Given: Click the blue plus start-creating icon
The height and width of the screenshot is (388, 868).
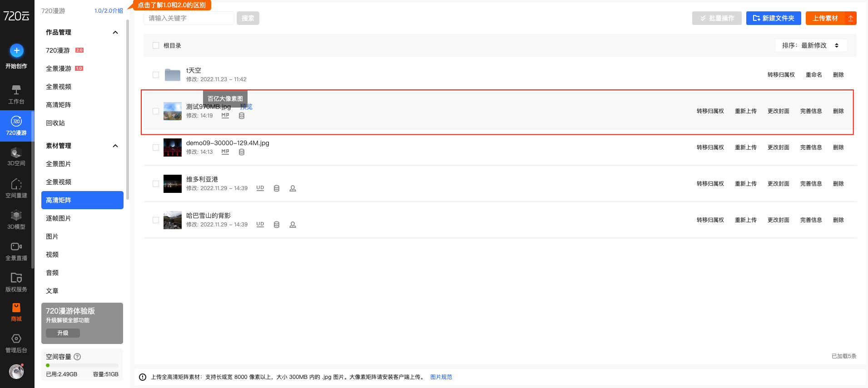Looking at the screenshot, I should click(16, 50).
